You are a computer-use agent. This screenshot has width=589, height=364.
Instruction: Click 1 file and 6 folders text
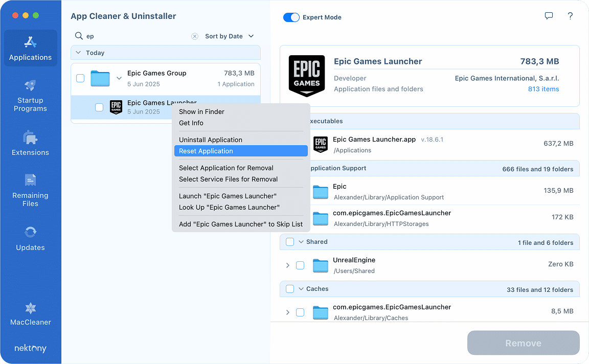click(x=546, y=243)
